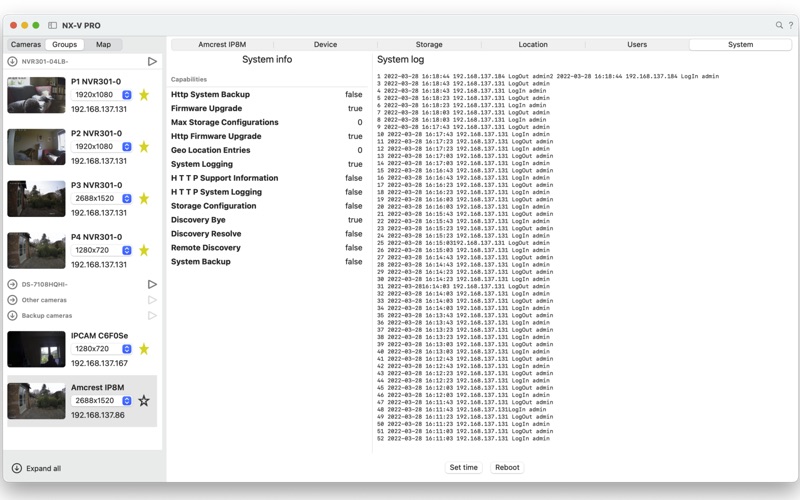Screen dimensions: 800x500
Task: Click play icon for Other cameras
Action: [152, 300]
